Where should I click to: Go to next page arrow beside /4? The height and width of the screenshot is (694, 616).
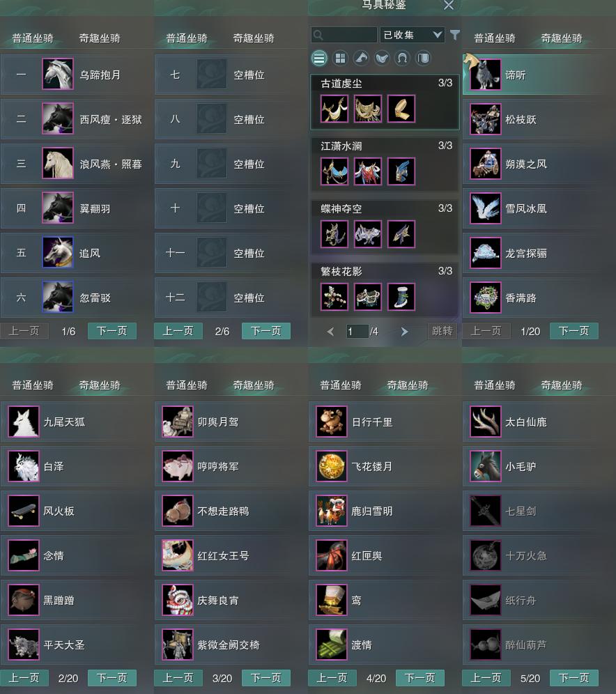pos(404,332)
